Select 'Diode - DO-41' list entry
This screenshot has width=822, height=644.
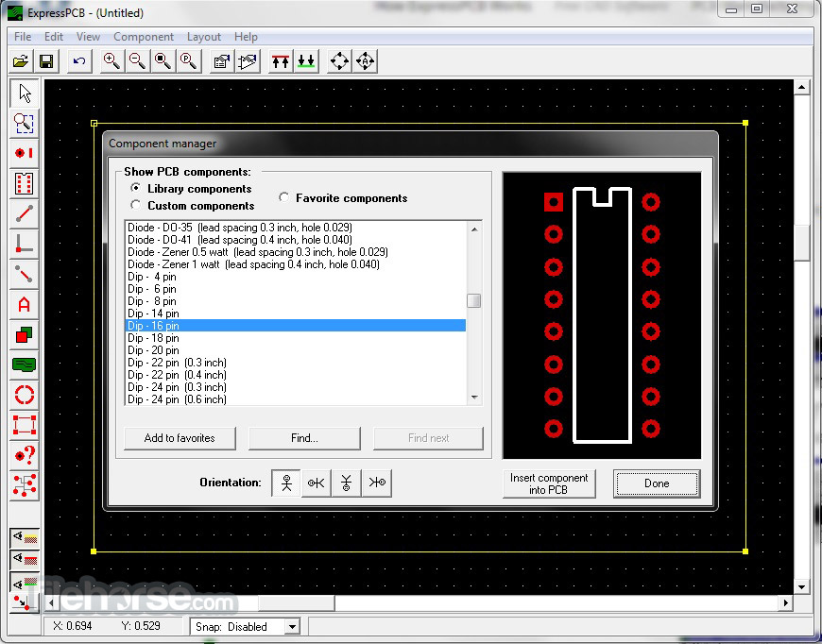click(295, 240)
